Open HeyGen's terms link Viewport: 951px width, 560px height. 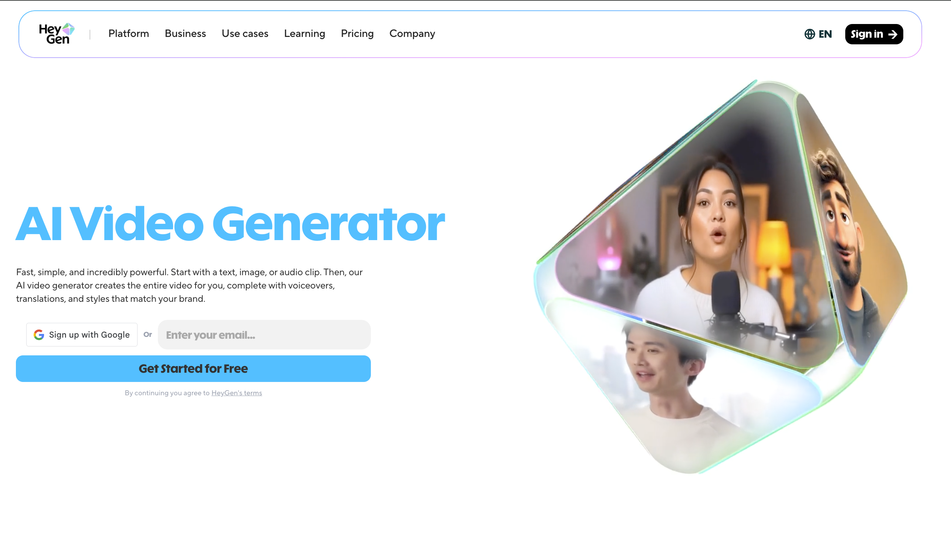coord(236,393)
